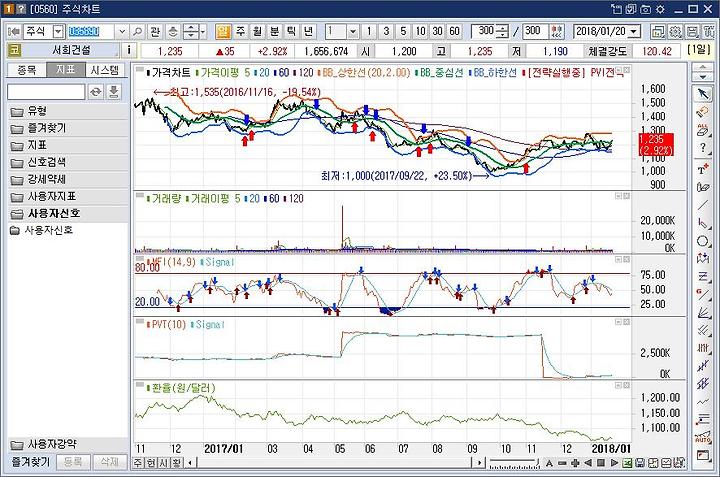The width and height of the screenshot is (720, 477).
Task: Select the 10 interval button
Action: coord(420,32)
